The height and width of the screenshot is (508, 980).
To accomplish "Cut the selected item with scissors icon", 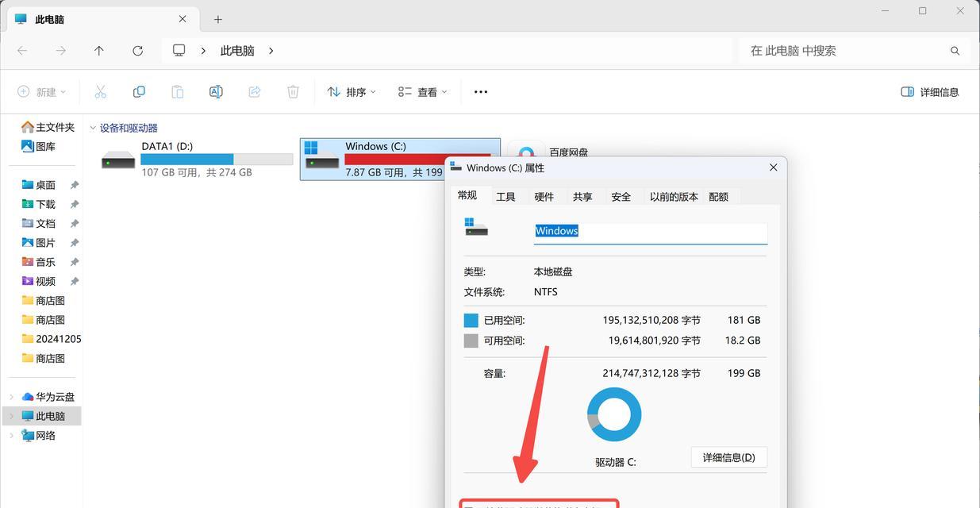I will click(100, 92).
